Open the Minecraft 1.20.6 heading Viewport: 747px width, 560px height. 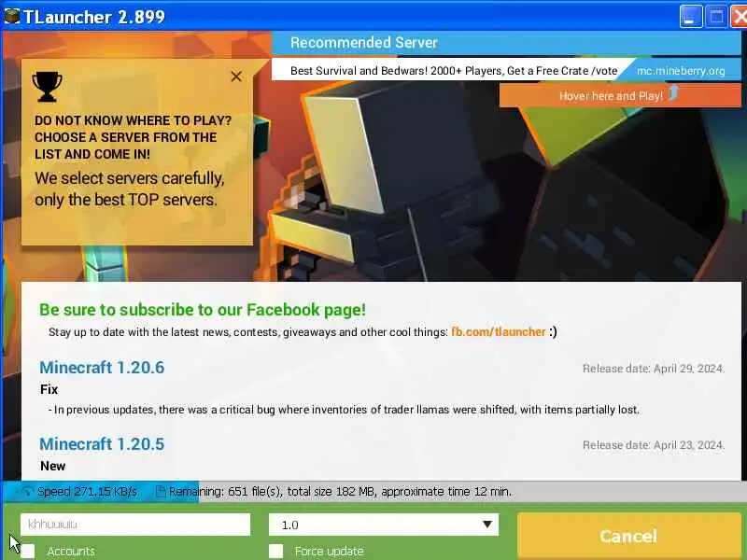point(102,368)
